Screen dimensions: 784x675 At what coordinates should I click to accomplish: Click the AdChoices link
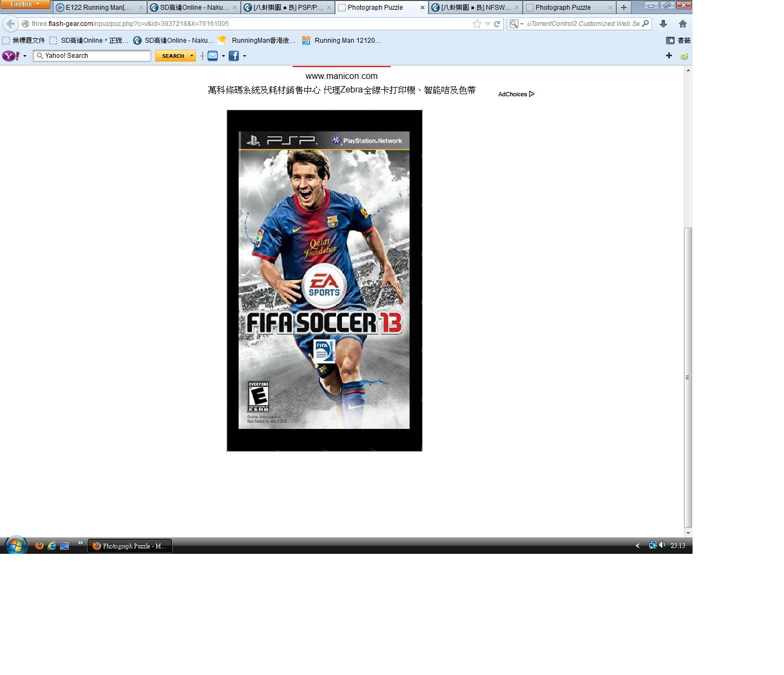point(516,94)
